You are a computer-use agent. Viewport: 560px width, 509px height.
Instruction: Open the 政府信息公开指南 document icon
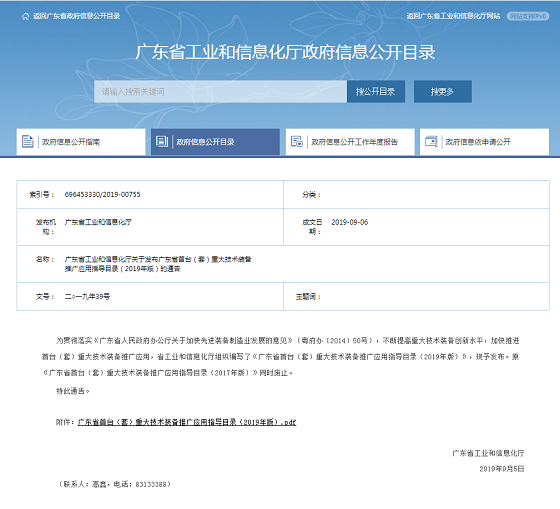click(28, 141)
